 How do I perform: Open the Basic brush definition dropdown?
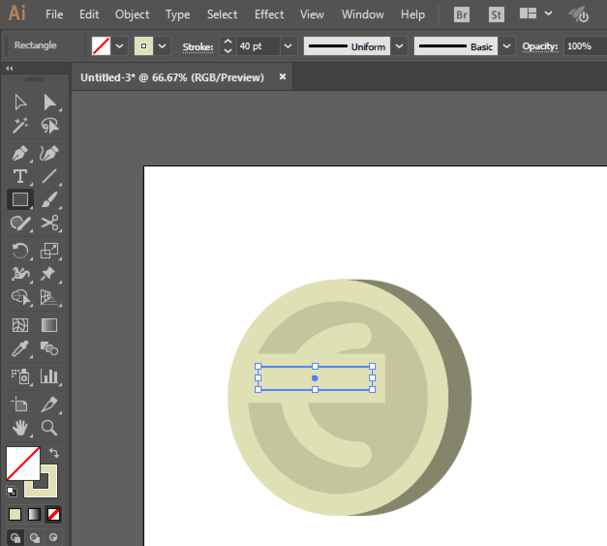(x=506, y=47)
